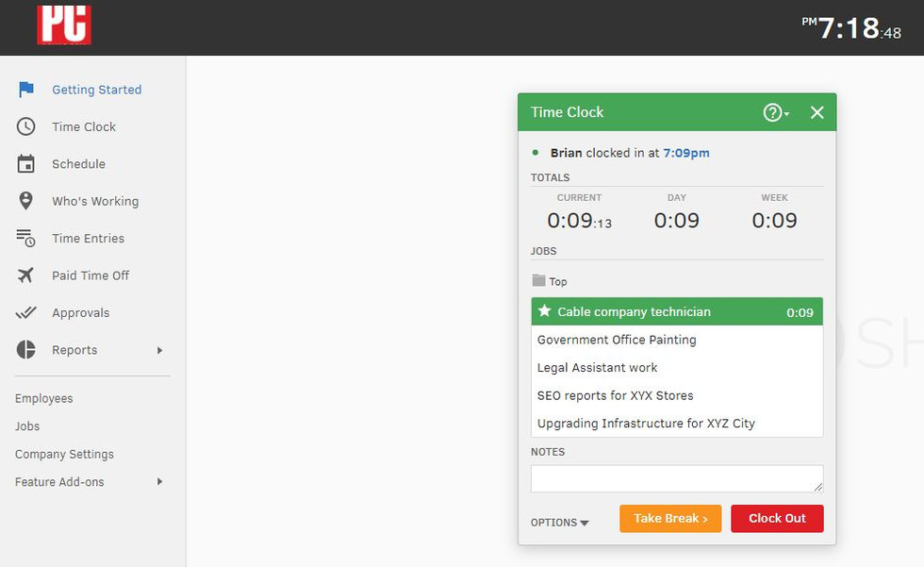Click the Time Entries list-clock icon
This screenshot has width=924, height=567.
click(x=26, y=239)
